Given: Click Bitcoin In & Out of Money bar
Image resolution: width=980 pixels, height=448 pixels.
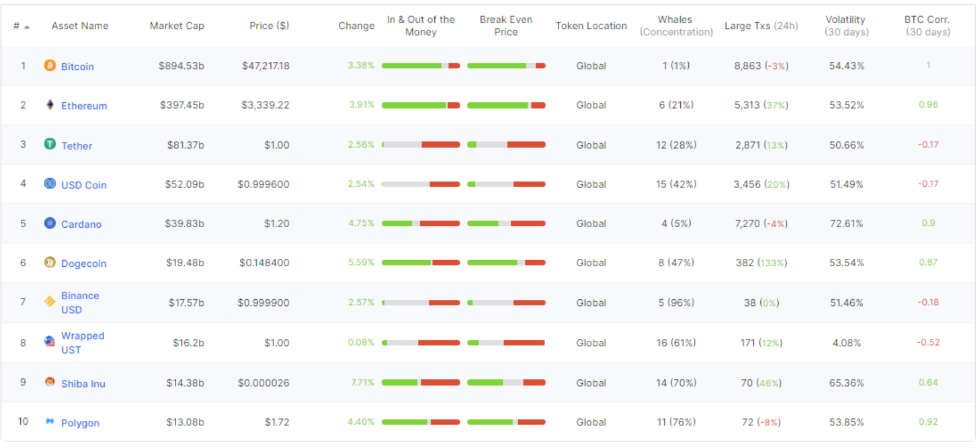Looking at the screenshot, I should [x=421, y=65].
